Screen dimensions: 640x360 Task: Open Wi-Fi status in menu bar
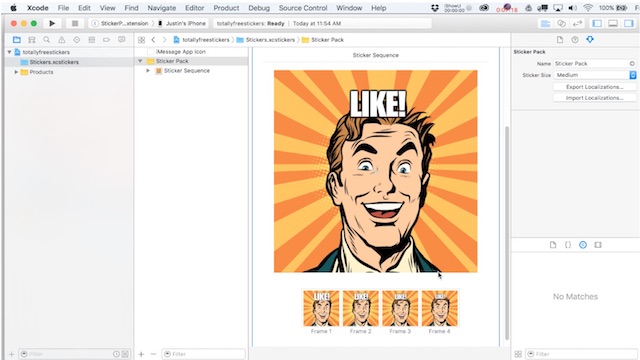588,8
